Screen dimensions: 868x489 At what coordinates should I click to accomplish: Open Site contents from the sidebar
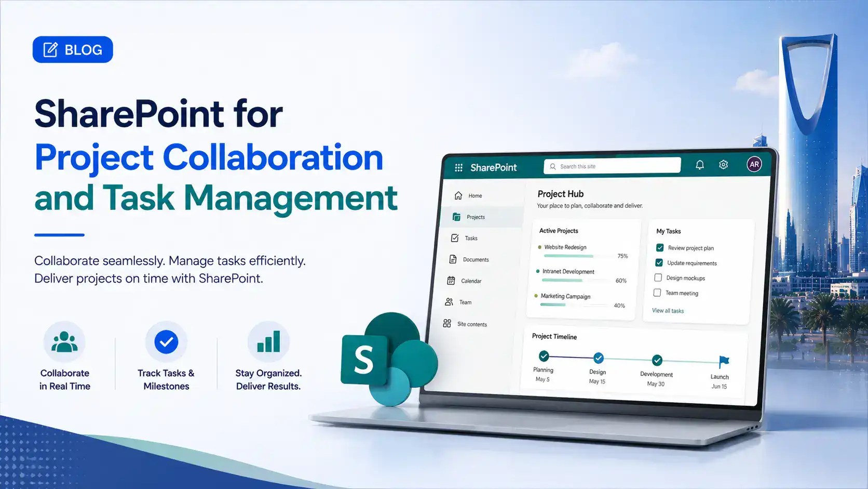(x=472, y=324)
